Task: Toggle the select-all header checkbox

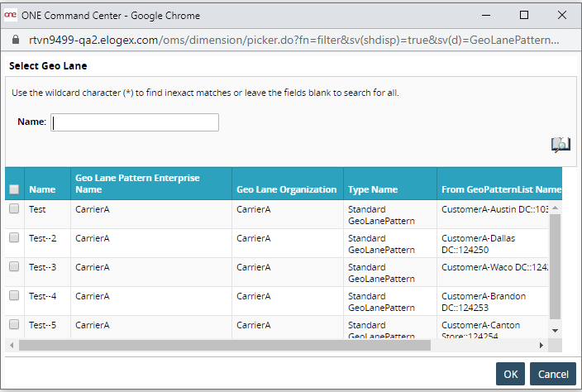Action: (14, 189)
